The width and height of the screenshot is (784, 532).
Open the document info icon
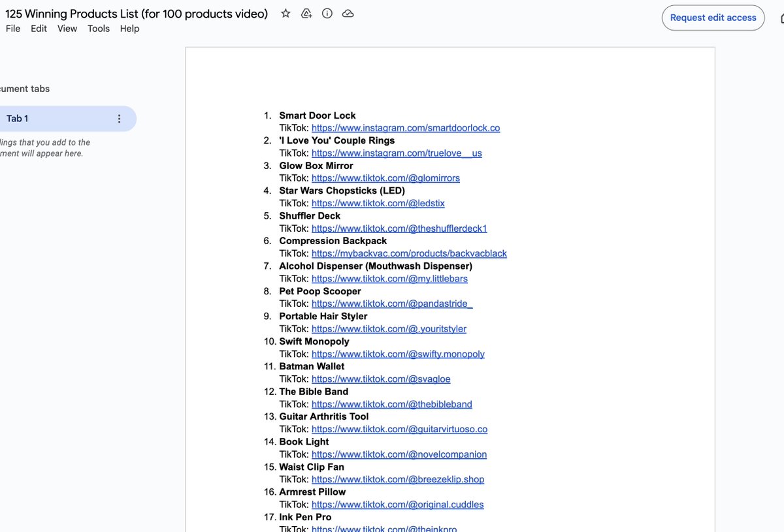tap(327, 13)
